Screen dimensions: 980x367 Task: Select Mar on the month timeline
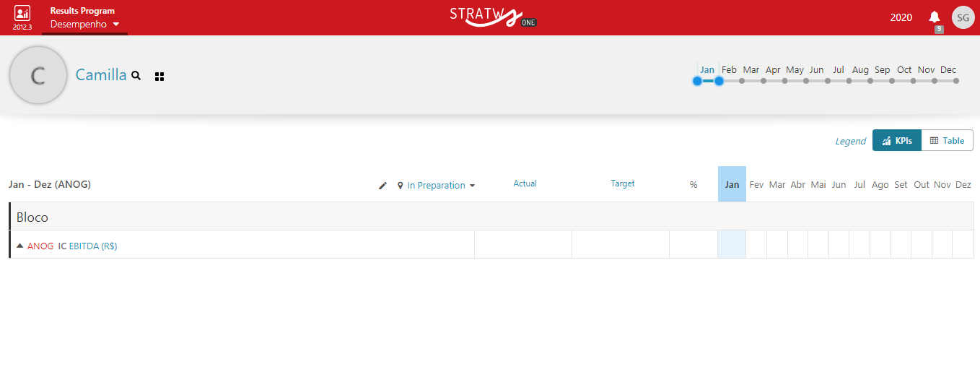click(751, 70)
